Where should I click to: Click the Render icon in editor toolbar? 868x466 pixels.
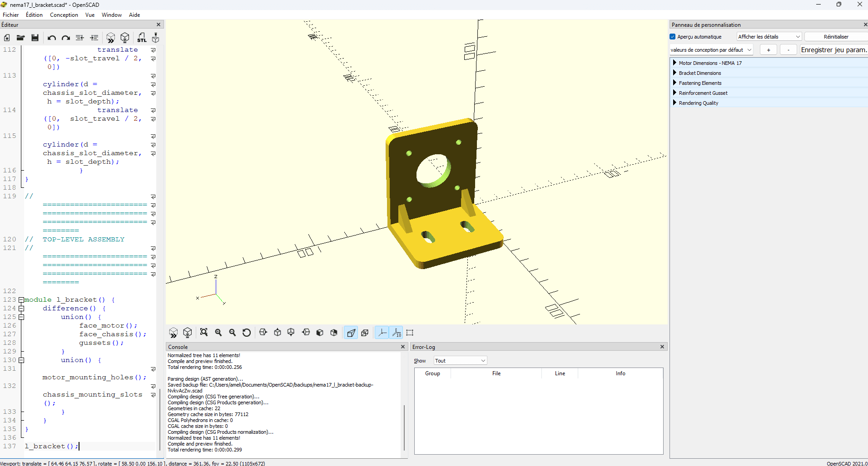[125, 38]
